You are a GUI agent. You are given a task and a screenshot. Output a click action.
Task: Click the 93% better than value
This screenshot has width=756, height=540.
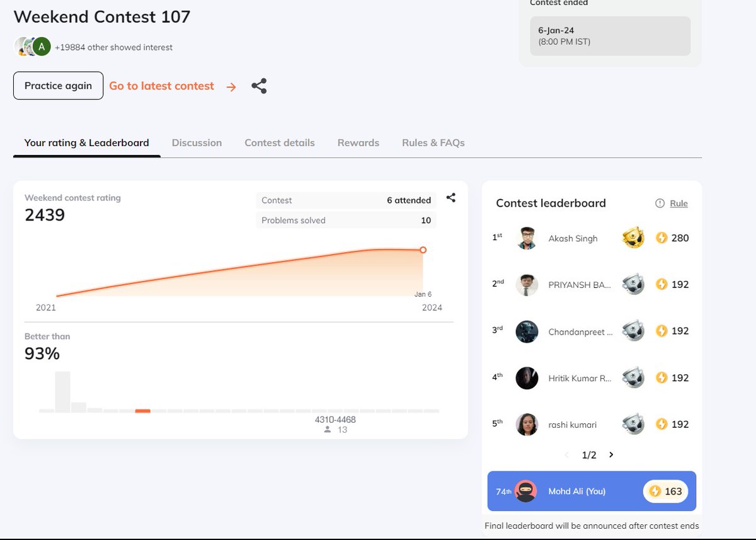tap(42, 353)
